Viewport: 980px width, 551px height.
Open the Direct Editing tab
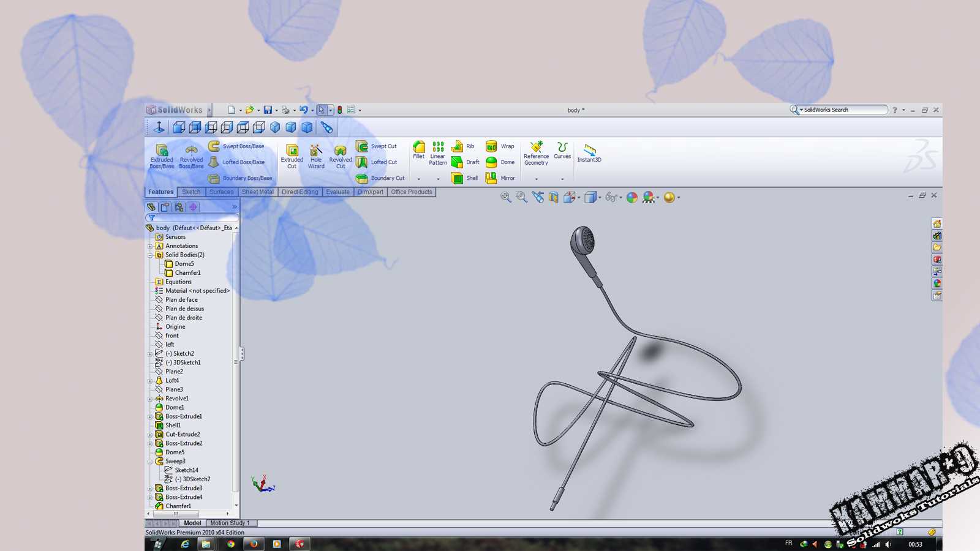[300, 192]
